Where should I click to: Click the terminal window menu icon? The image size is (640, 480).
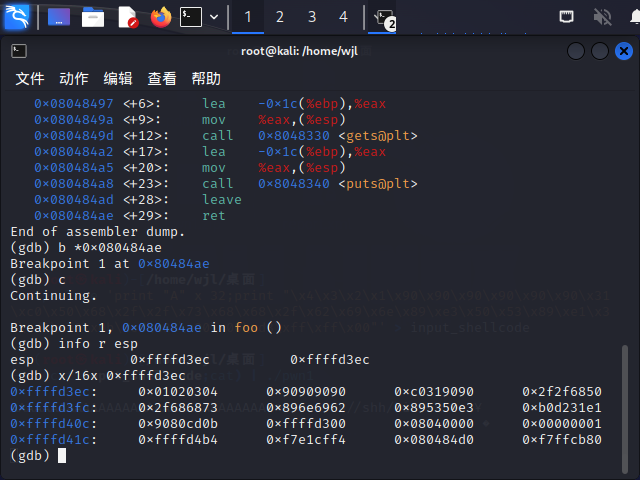(19, 51)
